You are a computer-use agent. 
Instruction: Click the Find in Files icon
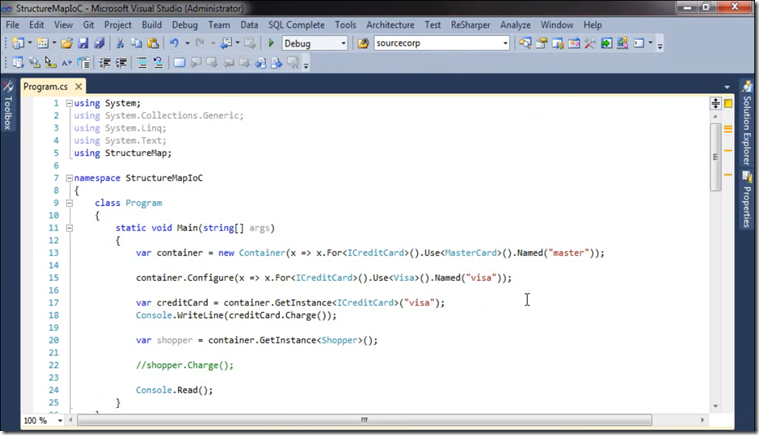pyautogui.click(x=363, y=43)
